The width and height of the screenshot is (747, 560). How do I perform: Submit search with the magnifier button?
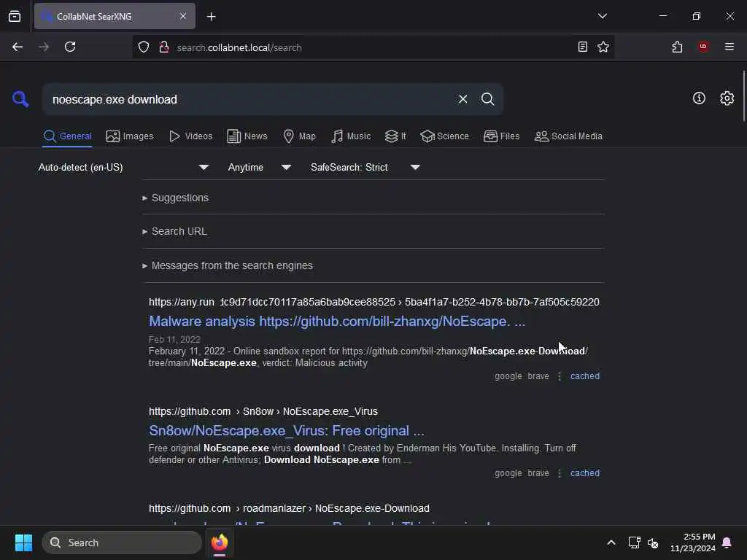pos(487,99)
